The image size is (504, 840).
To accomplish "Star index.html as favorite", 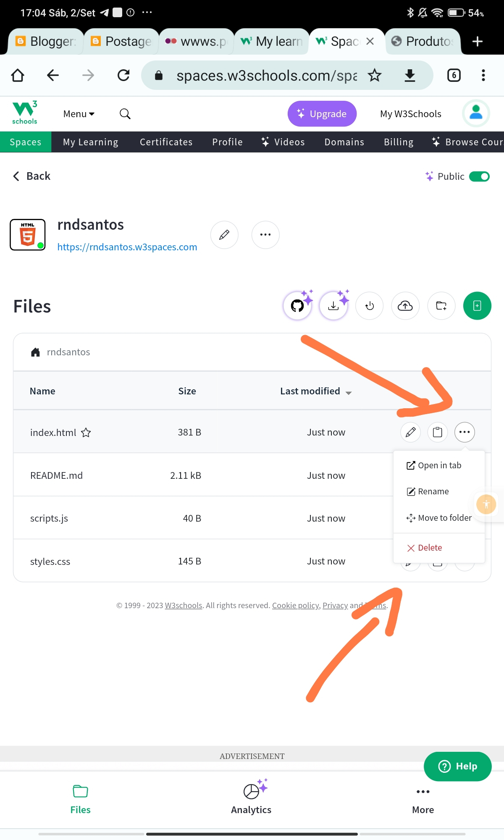I will (86, 433).
